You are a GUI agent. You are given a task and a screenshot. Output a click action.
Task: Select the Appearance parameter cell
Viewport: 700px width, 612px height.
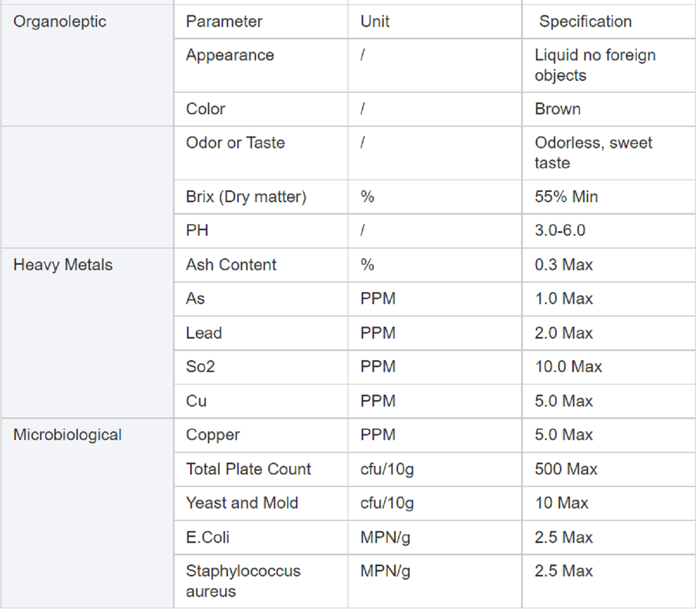click(x=261, y=65)
